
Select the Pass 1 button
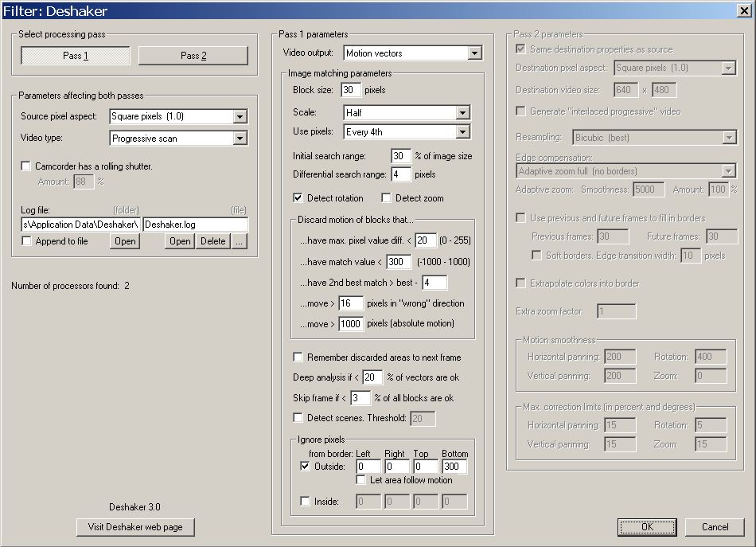click(76, 56)
